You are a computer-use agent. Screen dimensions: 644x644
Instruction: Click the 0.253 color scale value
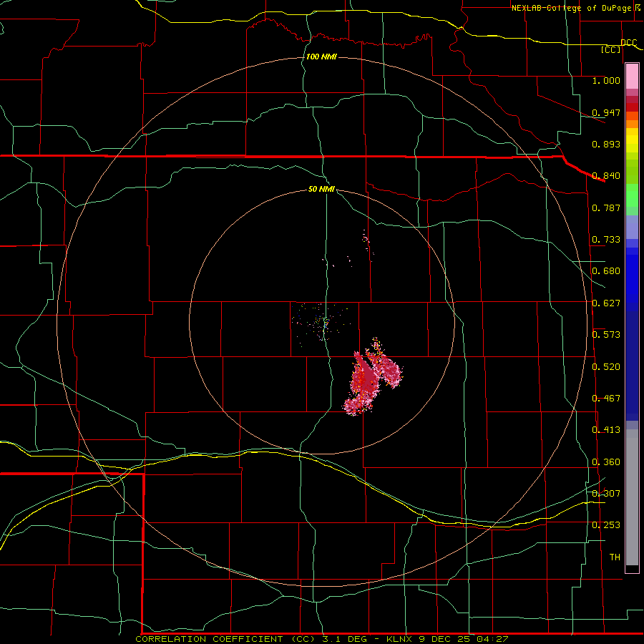606,525
